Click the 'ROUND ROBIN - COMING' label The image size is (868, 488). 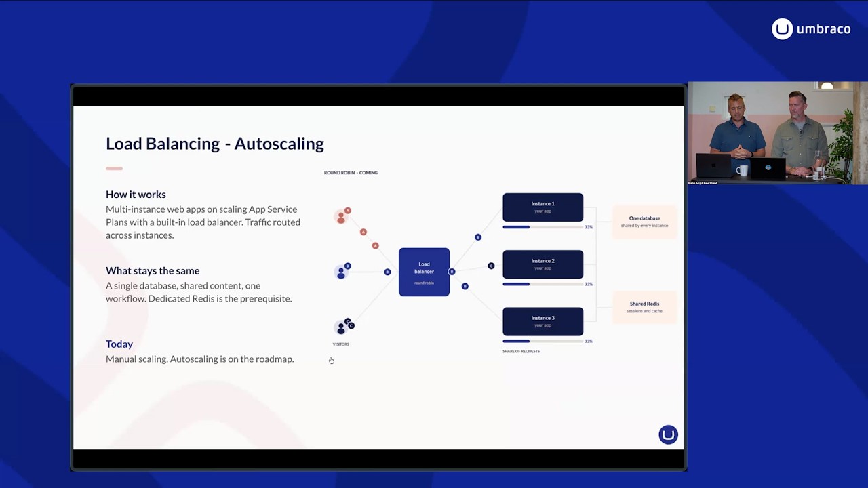(x=351, y=173)
